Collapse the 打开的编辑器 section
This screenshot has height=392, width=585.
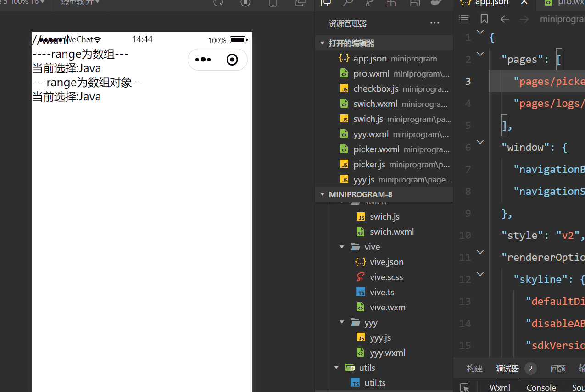coord(322,43)
